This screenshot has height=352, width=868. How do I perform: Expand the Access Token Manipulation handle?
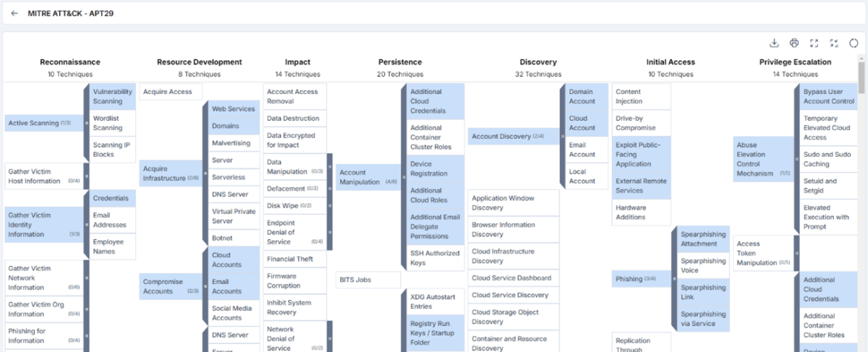pos(796,254)
